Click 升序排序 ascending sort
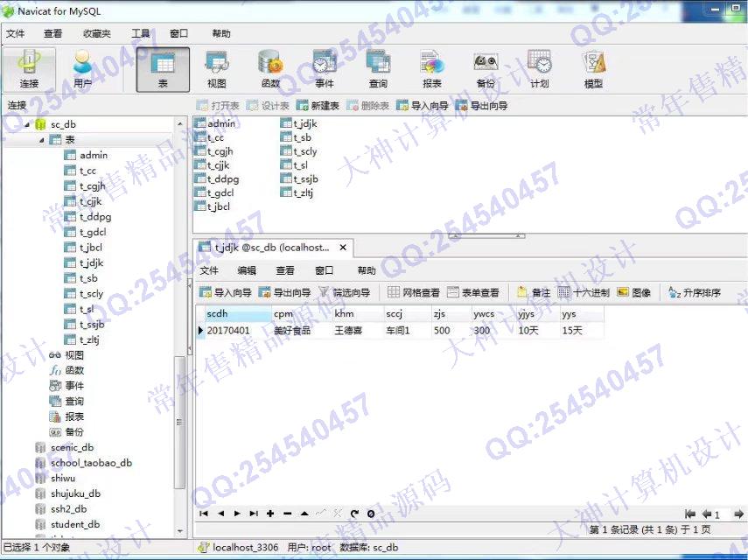748x560 pixels. click(694, 292)
